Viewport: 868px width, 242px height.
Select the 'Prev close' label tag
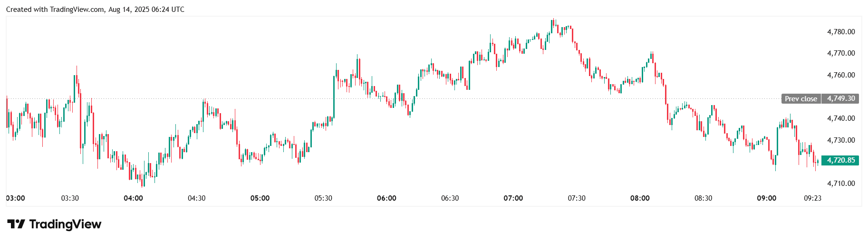pyautogui.click(x=800, y=99)
